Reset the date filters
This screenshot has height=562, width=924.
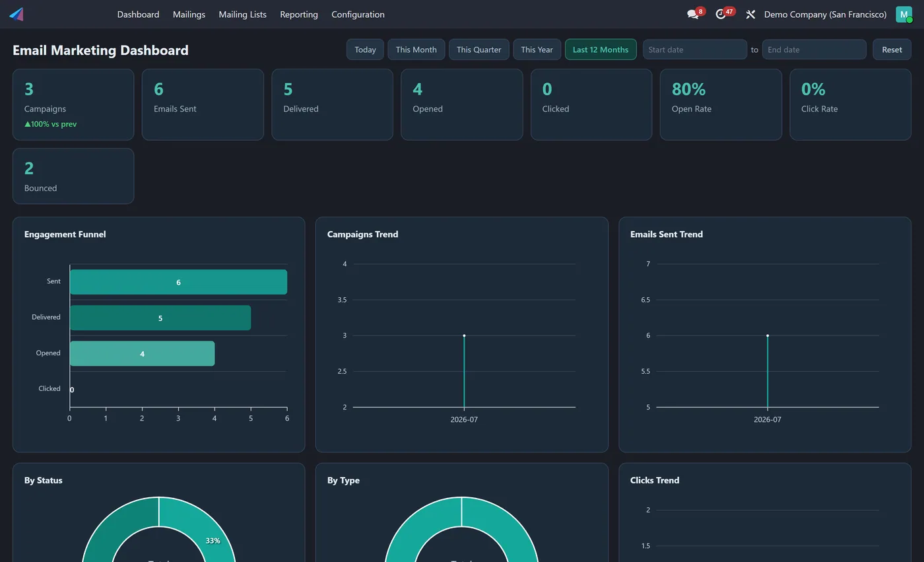(x=892, y=50)
